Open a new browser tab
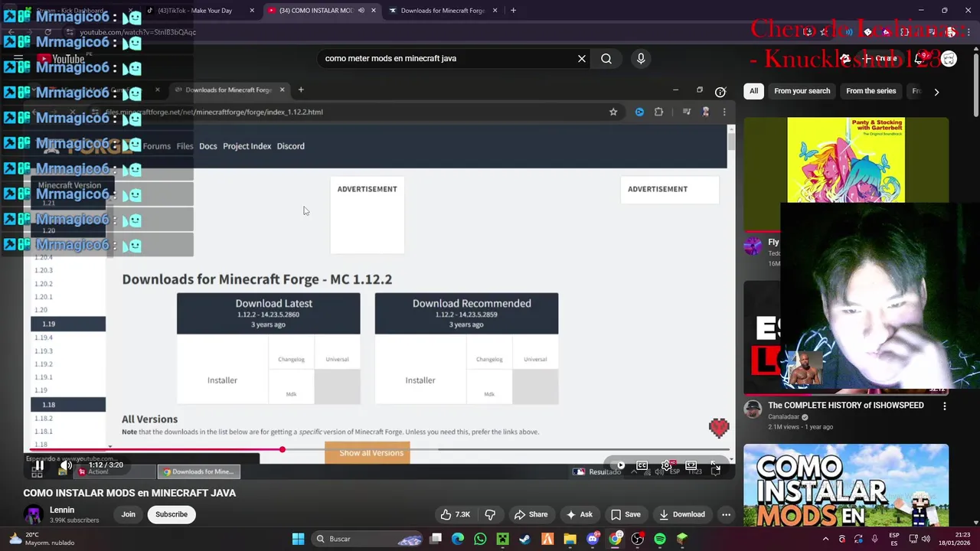Image resolution: width=980 pixels, height=551 pixels. tap(513, 11)
